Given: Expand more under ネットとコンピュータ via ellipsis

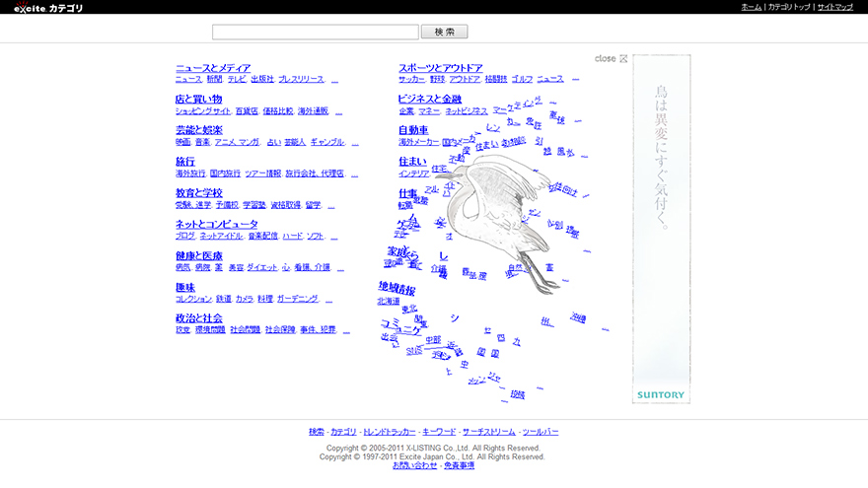Looking at the screenshot, I should click(333, 237).
